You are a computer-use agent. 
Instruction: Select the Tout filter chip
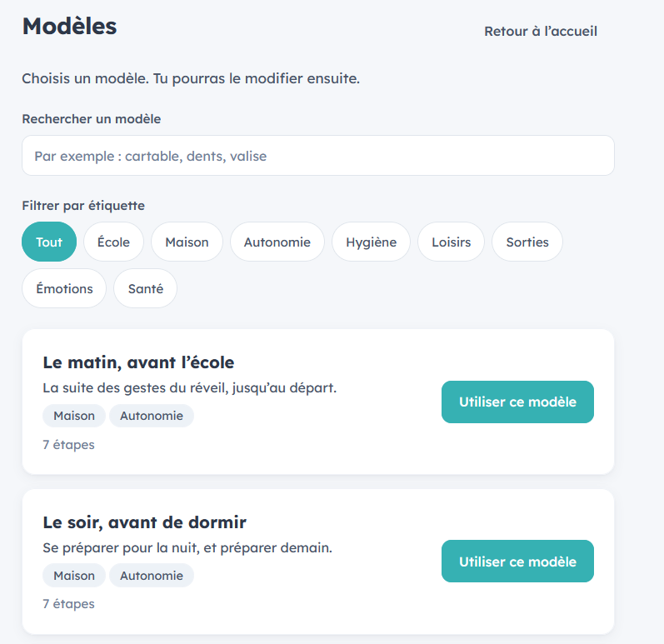coord(49,242)
